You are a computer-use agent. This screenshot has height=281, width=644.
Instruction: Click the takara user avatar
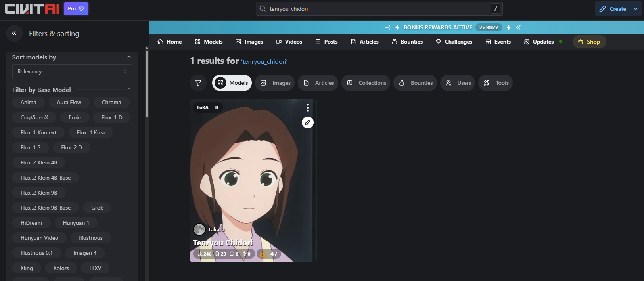(199, 229)
